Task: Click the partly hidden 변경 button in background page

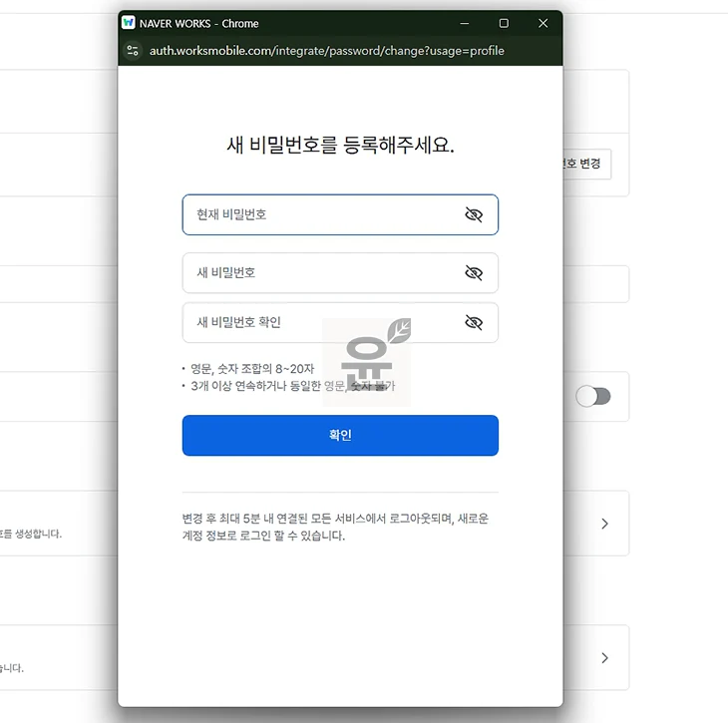Action: (x=586, y=164)
